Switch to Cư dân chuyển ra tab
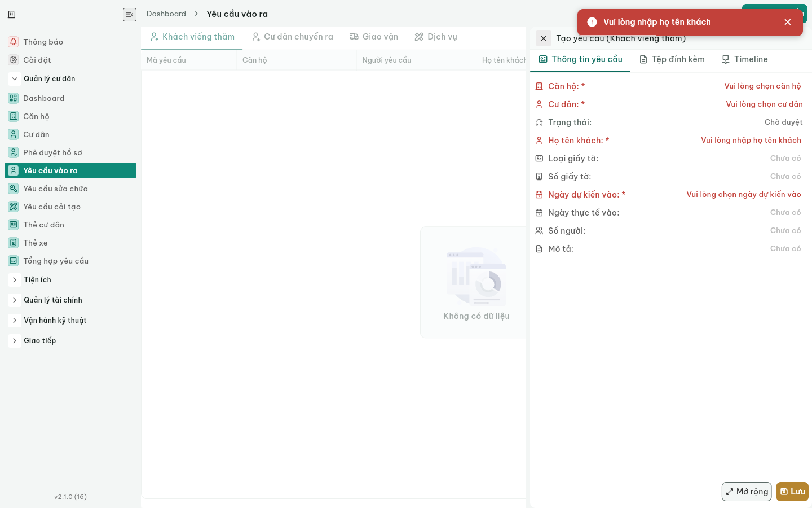Screen dimensions: 812x508 (293, 37)
